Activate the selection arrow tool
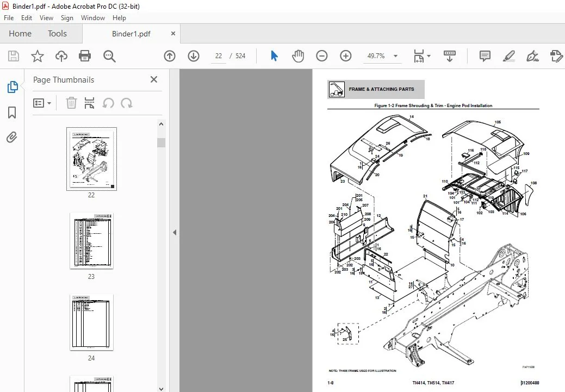 274,56
